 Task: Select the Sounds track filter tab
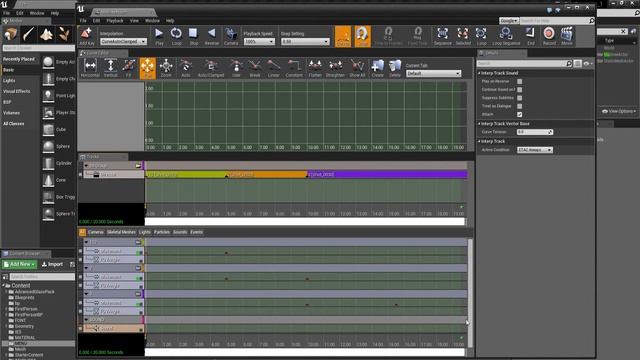180,232
